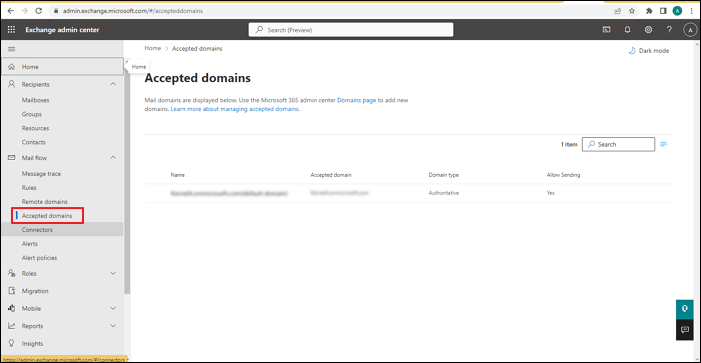The width and height of the screenshot is (701, 363).
Task: Click the browser forward arrow
Action: [25, 11]
